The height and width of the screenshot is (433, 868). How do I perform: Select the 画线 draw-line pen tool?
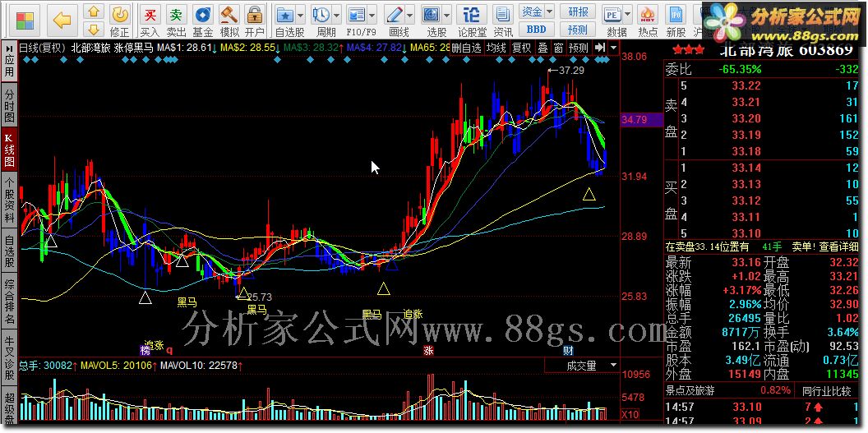pos(395,21)
